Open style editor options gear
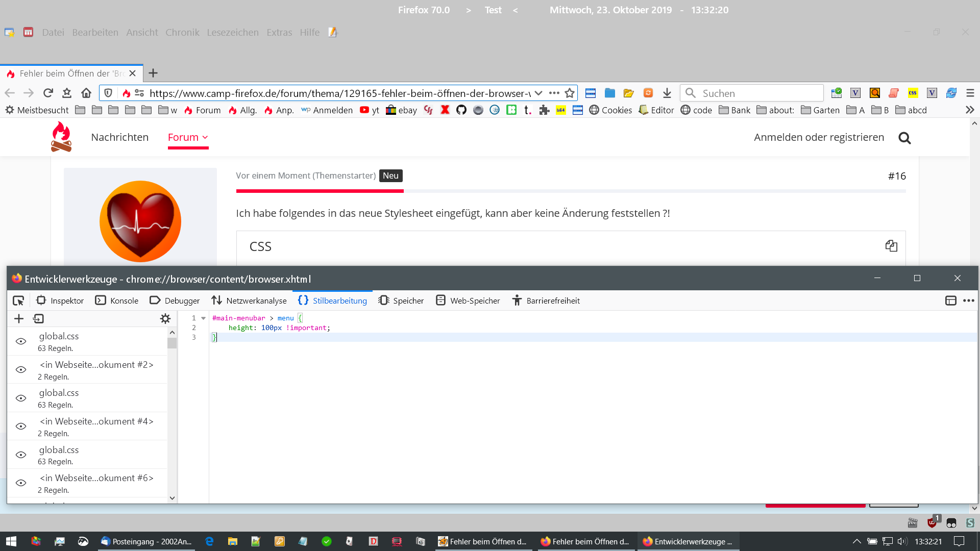 [165, 319]
